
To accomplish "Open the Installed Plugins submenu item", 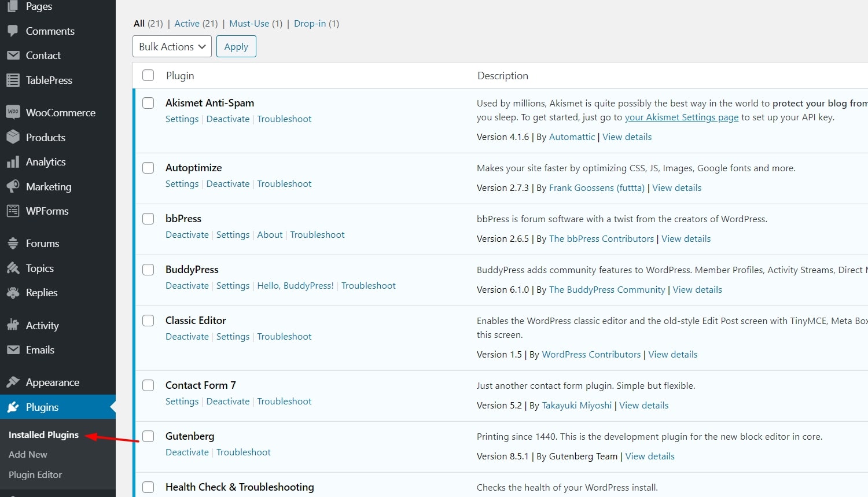I will coord(43,435).
